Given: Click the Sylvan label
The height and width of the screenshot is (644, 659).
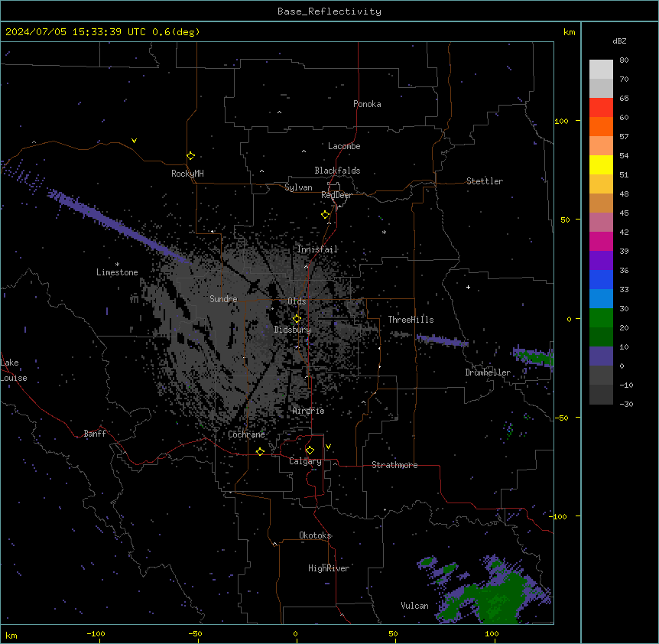Looking at the screenshot, I should pos(298,187).
